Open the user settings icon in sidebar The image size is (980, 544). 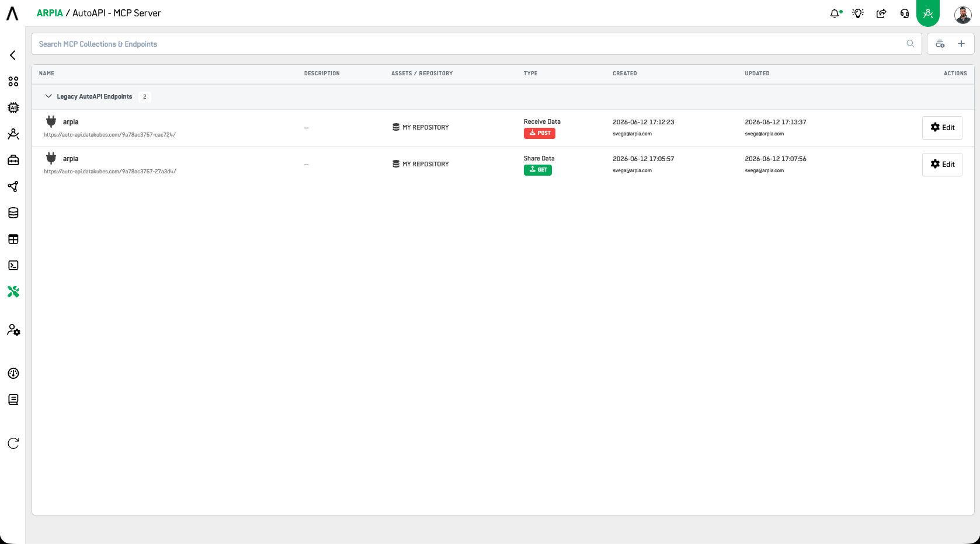click(x=13, y=330)
